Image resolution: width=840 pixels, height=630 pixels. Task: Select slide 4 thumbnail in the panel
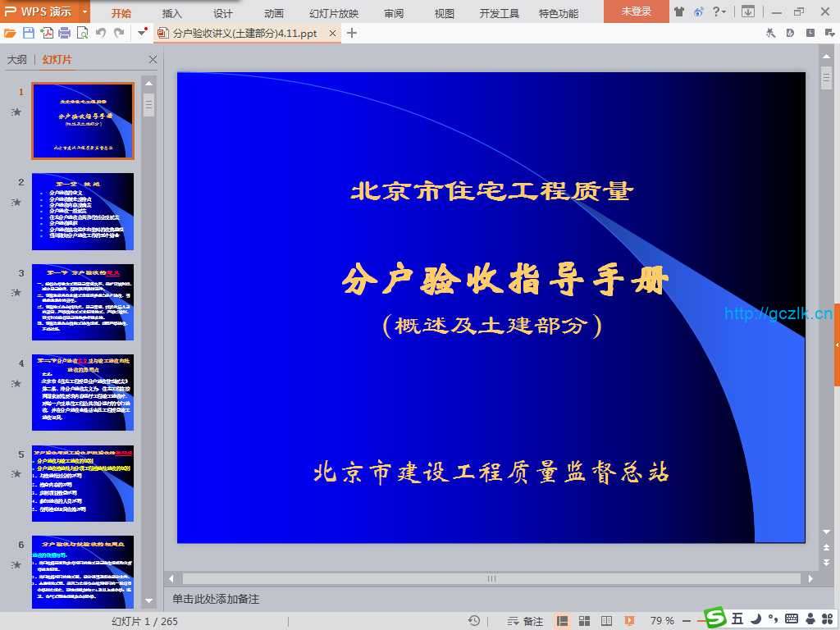83,393
